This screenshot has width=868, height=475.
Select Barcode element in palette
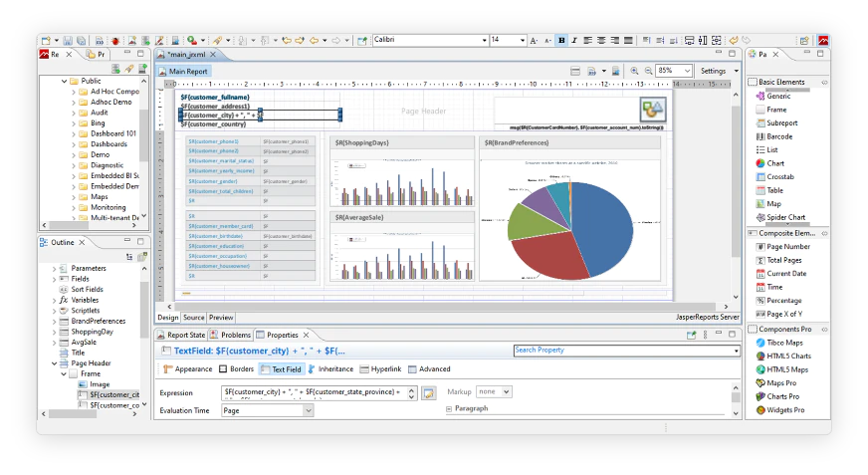[x=773, y=136]
